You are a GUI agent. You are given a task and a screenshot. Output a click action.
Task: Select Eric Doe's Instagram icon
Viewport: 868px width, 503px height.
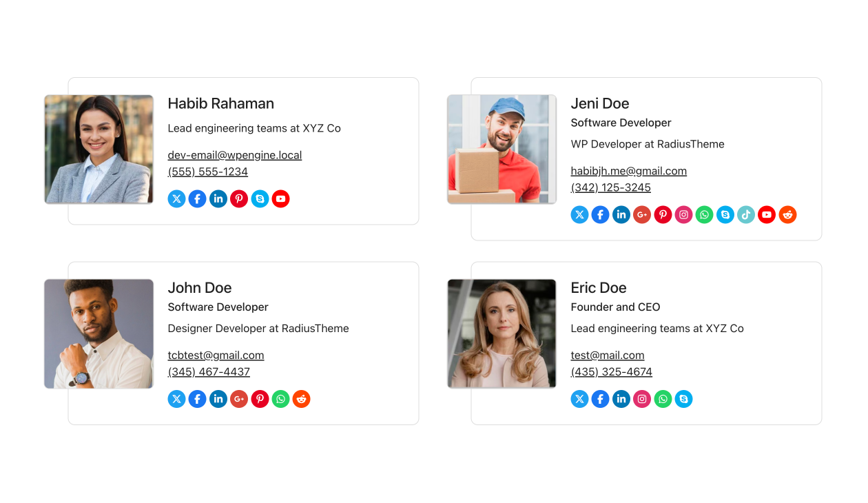(x=642, y=399)
